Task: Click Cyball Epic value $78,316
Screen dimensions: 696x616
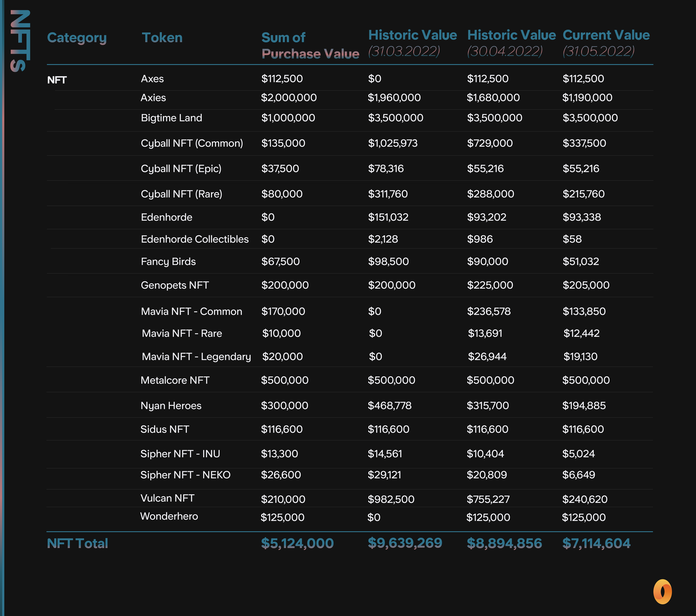Action: (x=386, y=169)
